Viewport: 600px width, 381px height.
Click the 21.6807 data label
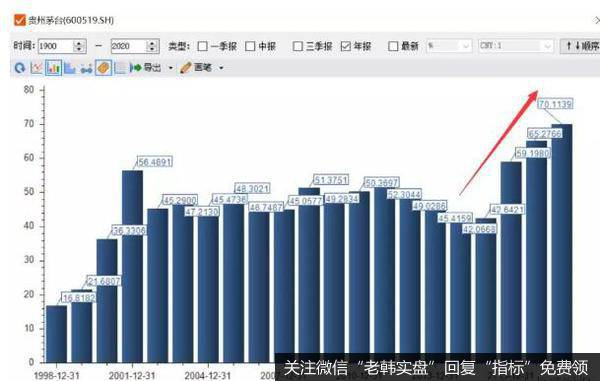point(104,282)
